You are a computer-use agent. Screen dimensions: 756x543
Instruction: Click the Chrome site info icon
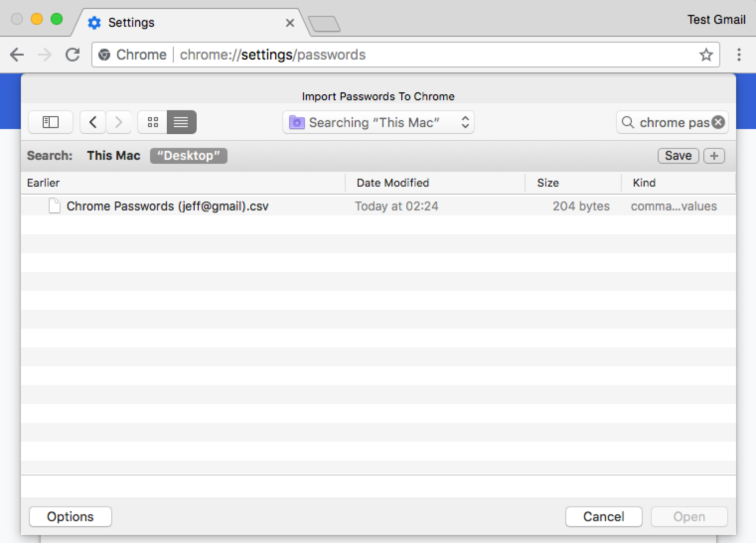click(x=104, y=55)
